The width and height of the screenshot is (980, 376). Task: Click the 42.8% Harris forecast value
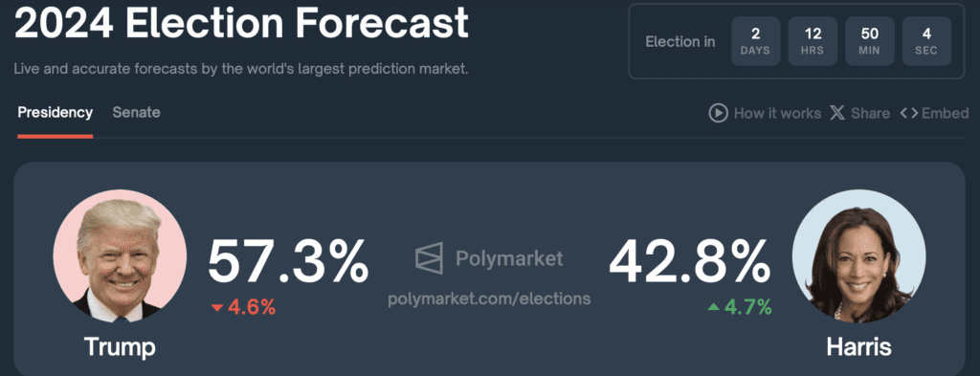pos(689,262)
